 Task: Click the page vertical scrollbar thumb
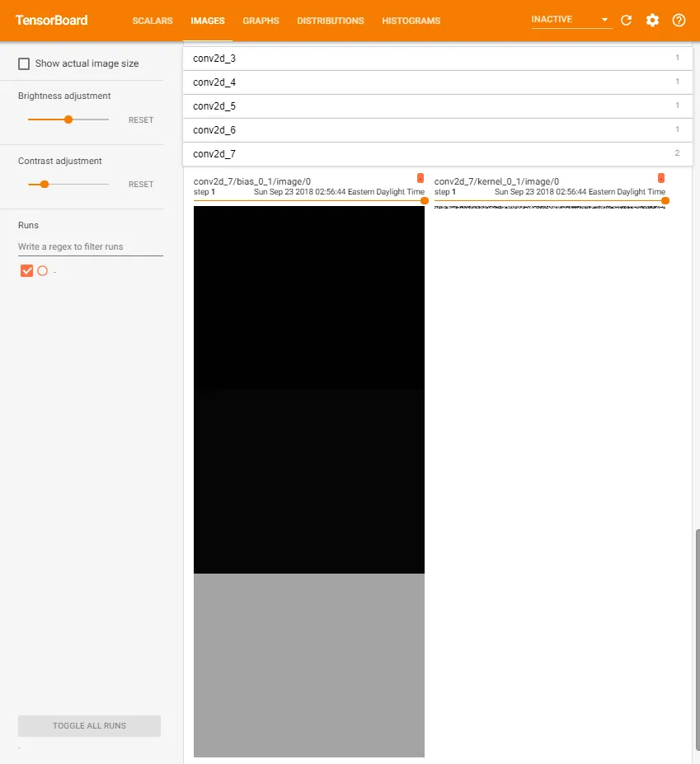tap(698, 640)
